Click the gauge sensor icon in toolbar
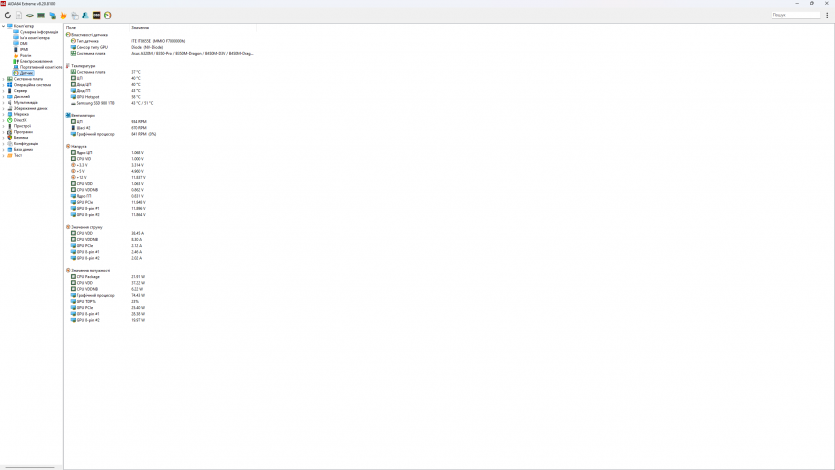The height and width of the screenshot is (470, 835). (108, 15)
